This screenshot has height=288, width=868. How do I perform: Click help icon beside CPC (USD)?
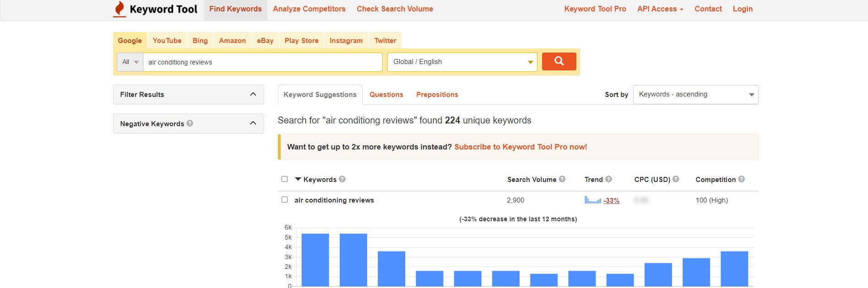676,179
